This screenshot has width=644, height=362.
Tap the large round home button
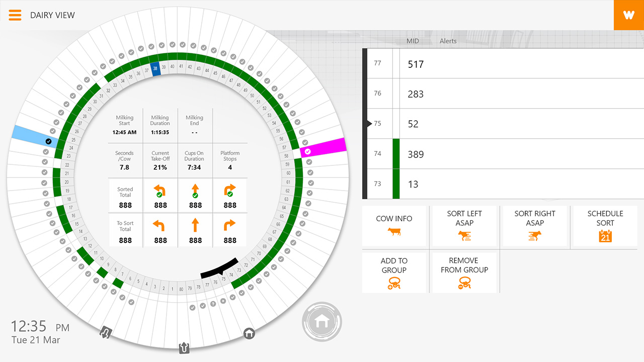pyautogui.click(x=322, y=322)
